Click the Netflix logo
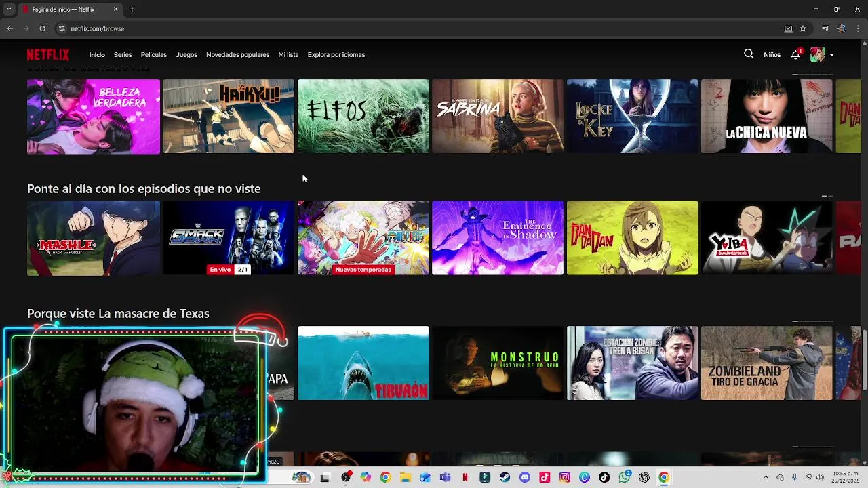The width and height of the screenshot is (868, 488). point(48,55)
